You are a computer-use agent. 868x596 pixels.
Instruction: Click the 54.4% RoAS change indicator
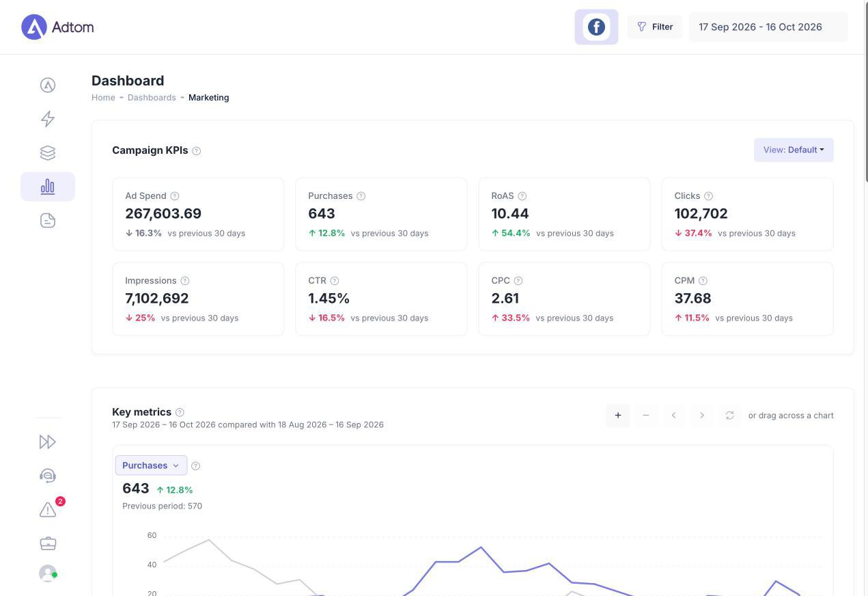[x=511, y=233]
